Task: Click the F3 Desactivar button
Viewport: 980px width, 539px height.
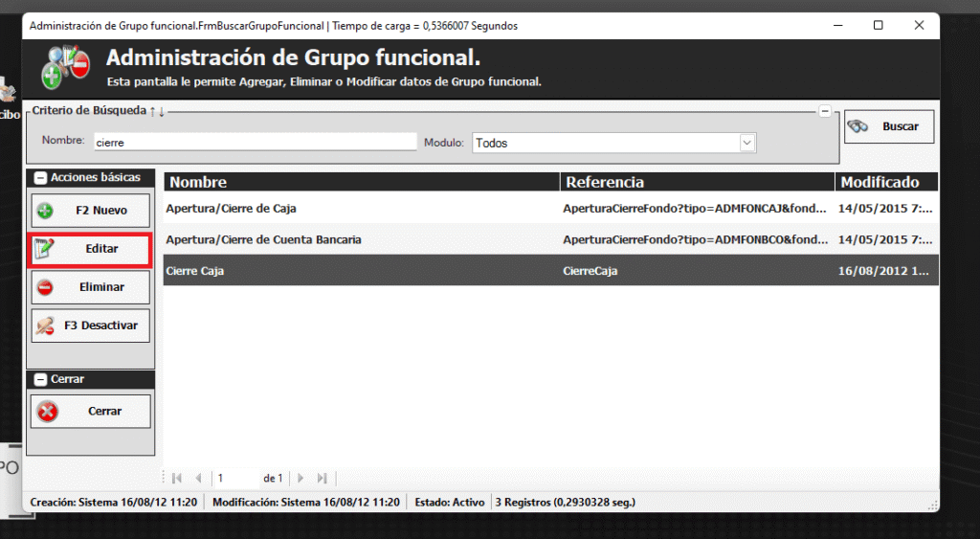Action: coord(91,326)
